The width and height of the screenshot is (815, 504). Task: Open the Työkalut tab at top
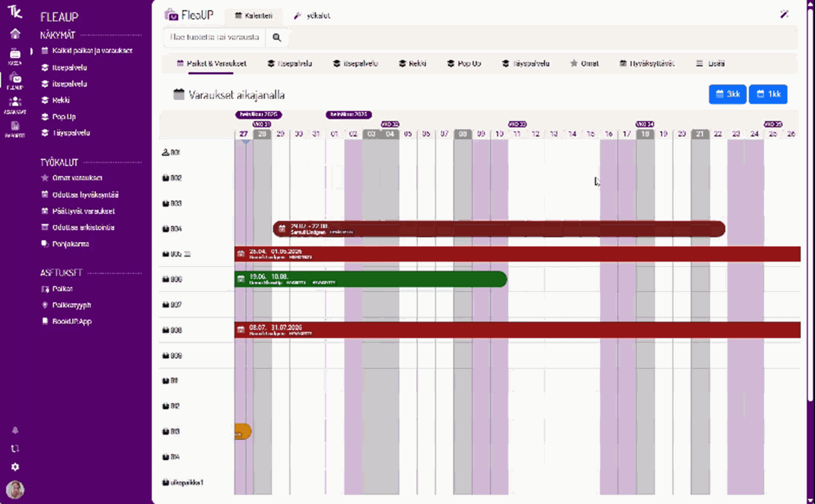(313, 16)
